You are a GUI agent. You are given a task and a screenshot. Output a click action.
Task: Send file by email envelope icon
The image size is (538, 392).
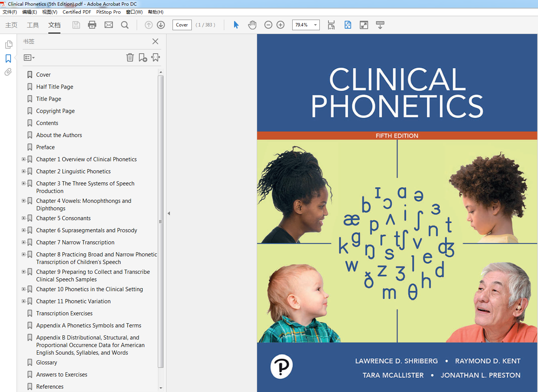click(109, 25)
